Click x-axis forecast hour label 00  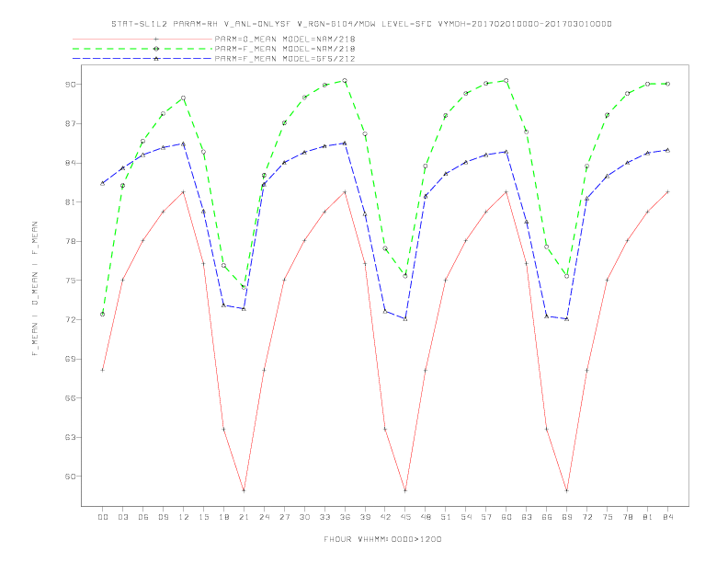coord(103,517)
